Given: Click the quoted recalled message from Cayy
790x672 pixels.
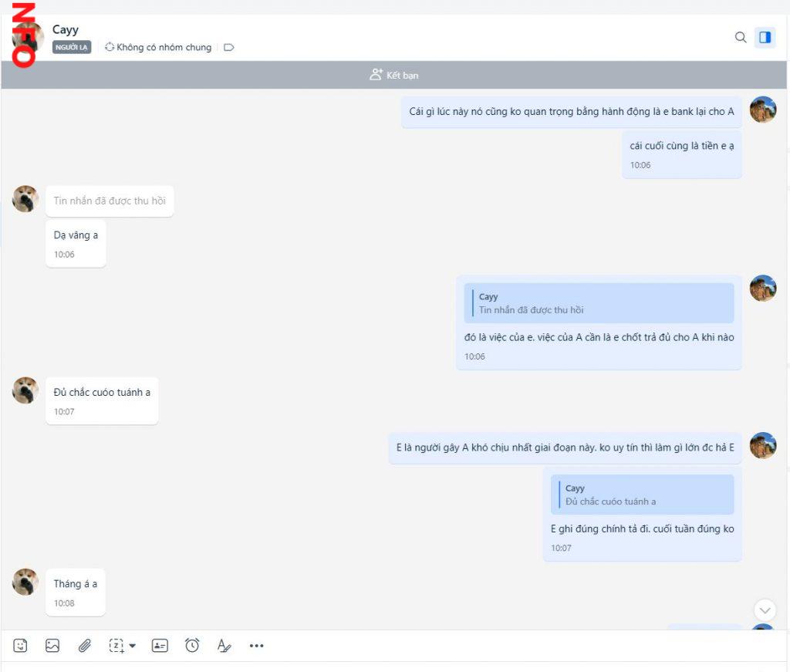Looking at the screenshot, I should (x=599, y=303).
